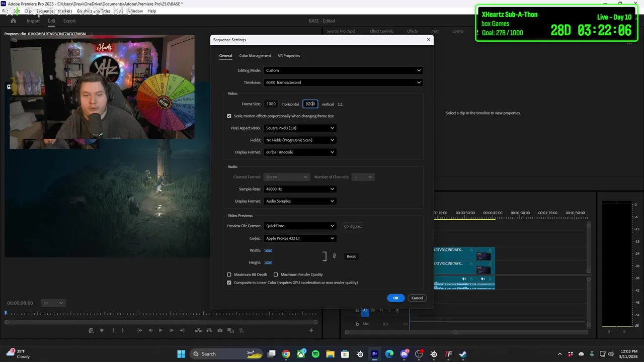Open the Import workspace tab
Image resolution: width=644 pixels, height=362 pixels.
tap(33, 21)
